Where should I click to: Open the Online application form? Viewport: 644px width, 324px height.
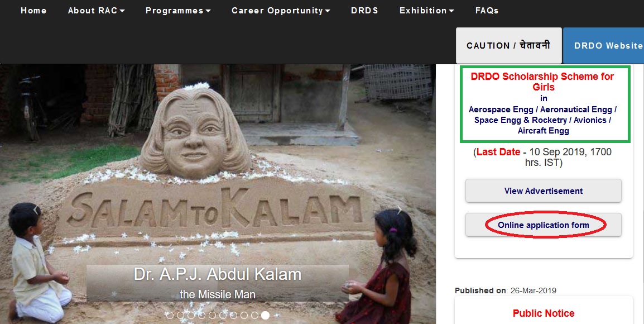pyautogui.click(x=544, y=225)
